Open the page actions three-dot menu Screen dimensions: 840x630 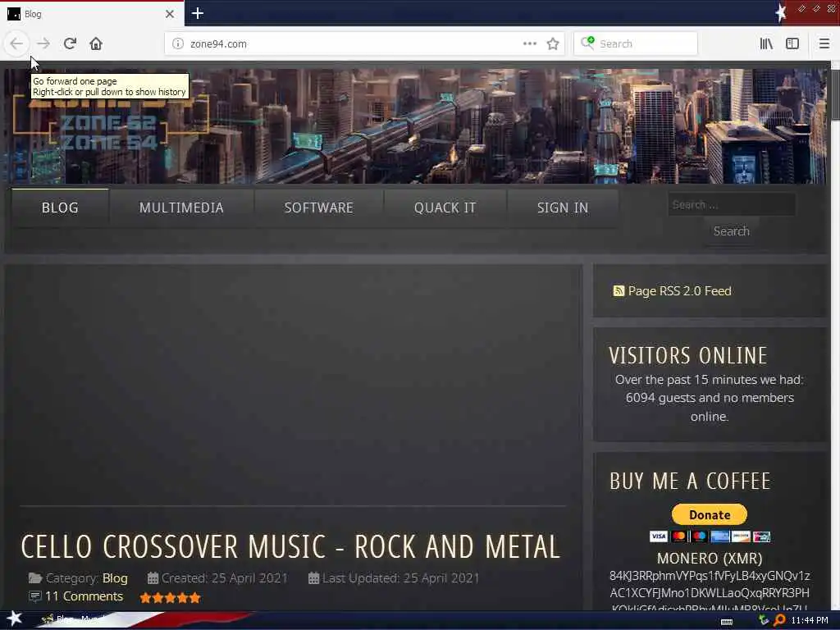529,43
